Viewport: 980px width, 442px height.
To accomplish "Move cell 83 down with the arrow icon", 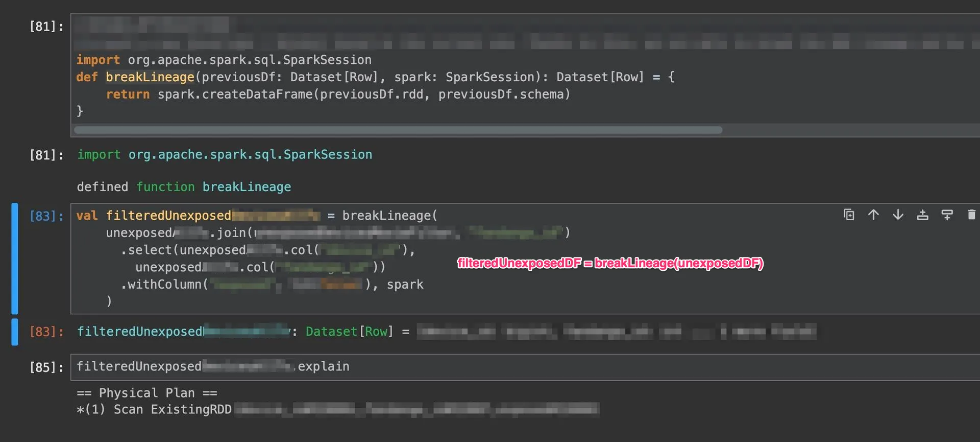I will (898, 215).
